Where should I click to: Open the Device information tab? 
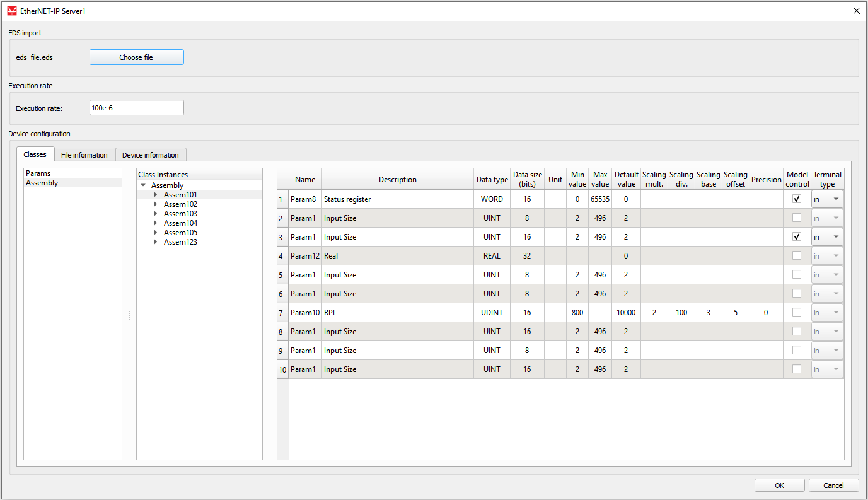151,155
